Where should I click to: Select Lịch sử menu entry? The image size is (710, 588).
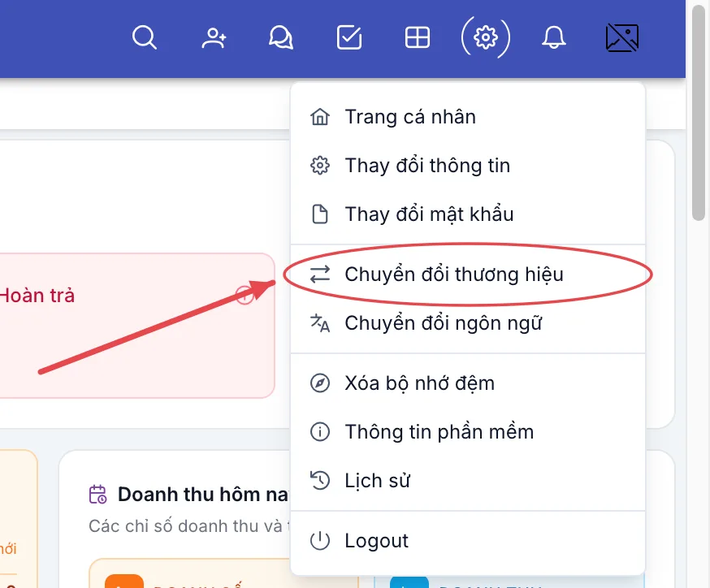pos(468,481)
